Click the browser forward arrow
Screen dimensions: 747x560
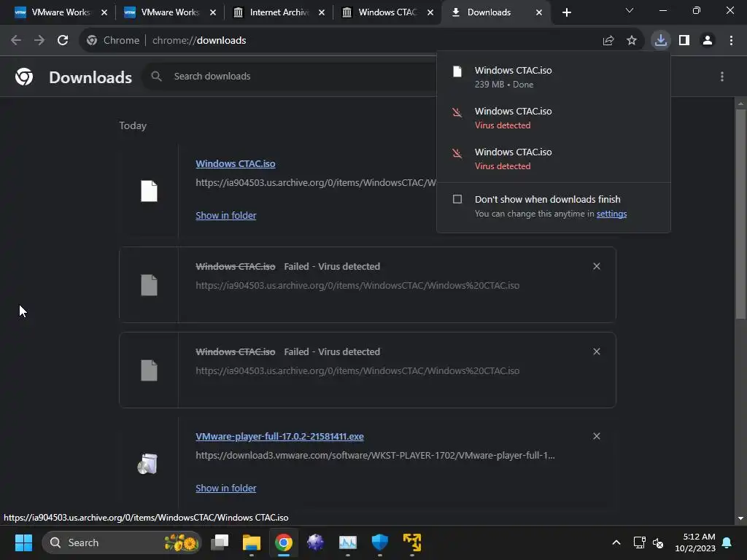(x=39, y=41)
